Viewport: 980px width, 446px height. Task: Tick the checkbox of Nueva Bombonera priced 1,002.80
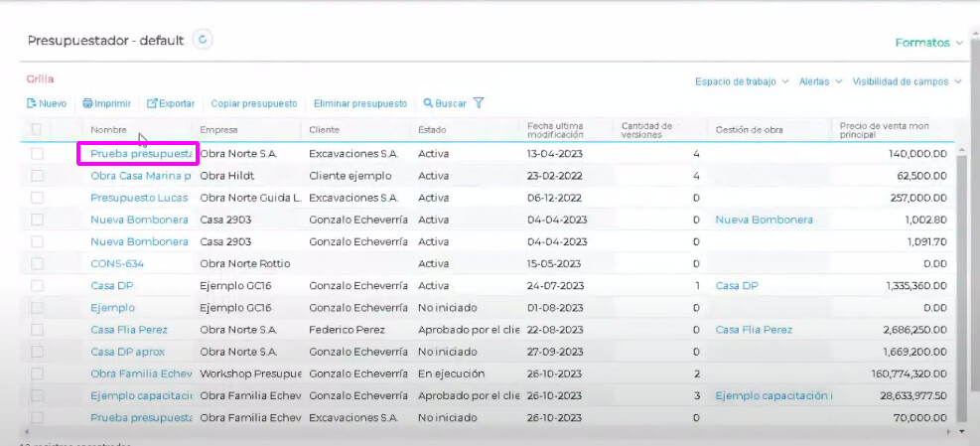37,220
